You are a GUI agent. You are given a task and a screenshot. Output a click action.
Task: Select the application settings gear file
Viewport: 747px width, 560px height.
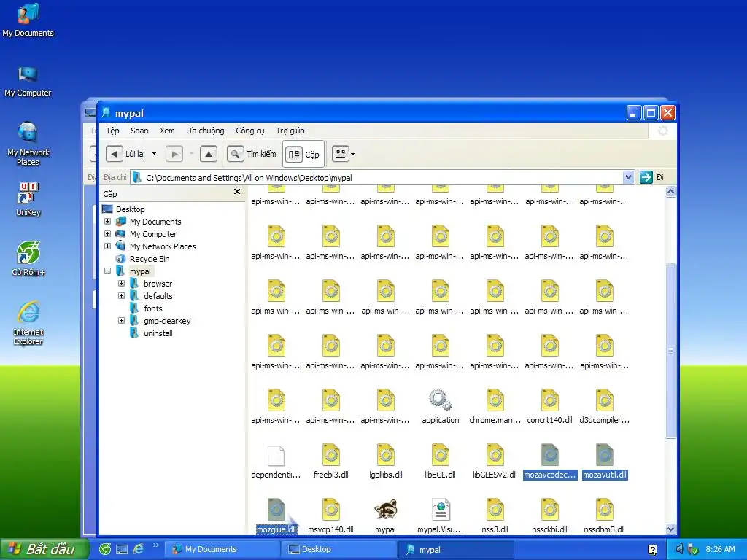[x=440, y=400]
